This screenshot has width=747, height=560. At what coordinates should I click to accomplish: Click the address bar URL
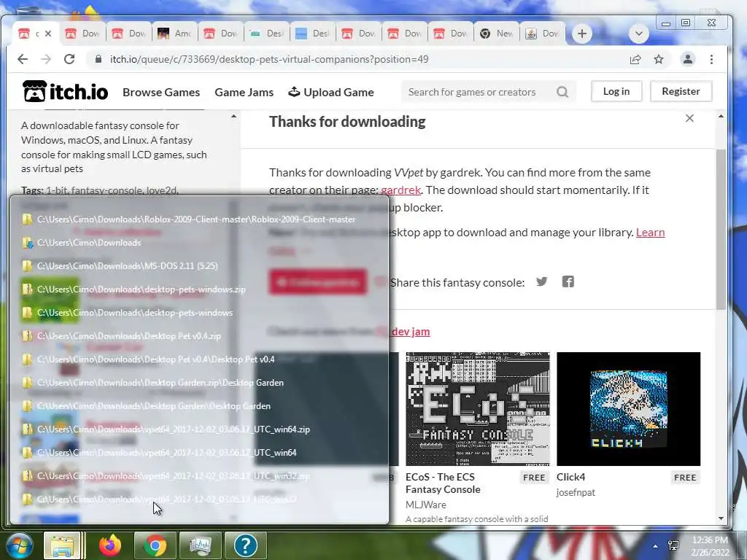pos(269,59)
